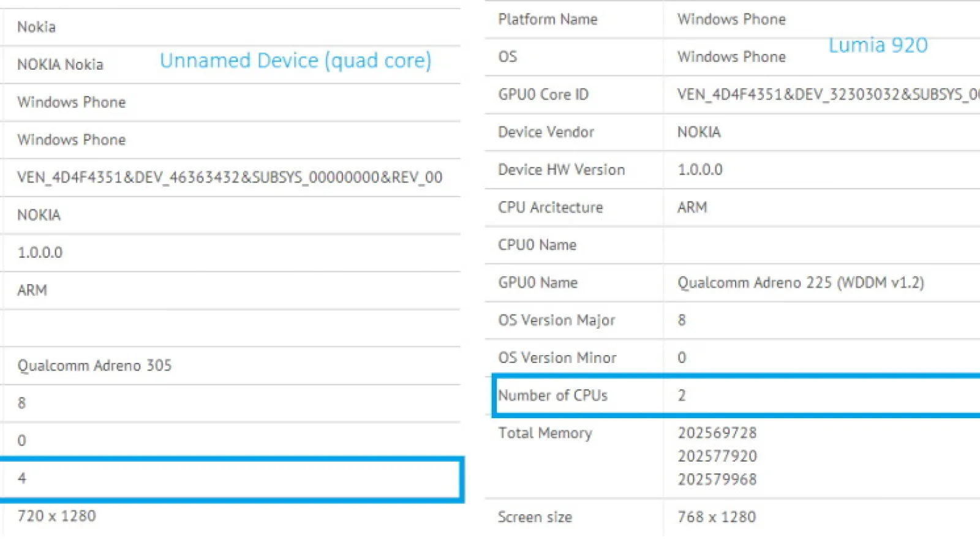
Task: Select the 720 x 1280 screen size value
Action: coord(56,516)
